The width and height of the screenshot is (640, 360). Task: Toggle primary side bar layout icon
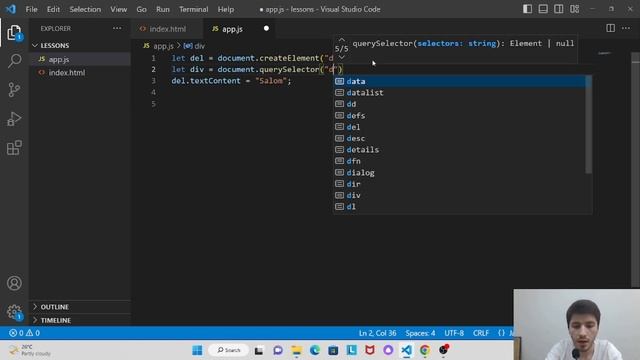tap(527, 9)
